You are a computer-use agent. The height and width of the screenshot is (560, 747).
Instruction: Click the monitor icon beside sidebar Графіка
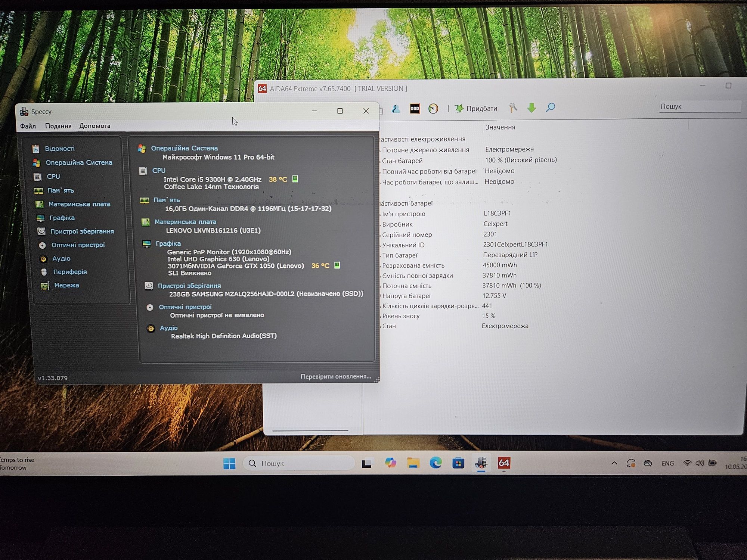pos(40,218)
